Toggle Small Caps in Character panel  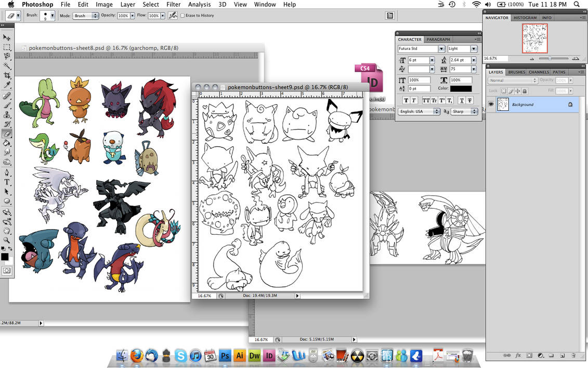click(x=434, y=100)
